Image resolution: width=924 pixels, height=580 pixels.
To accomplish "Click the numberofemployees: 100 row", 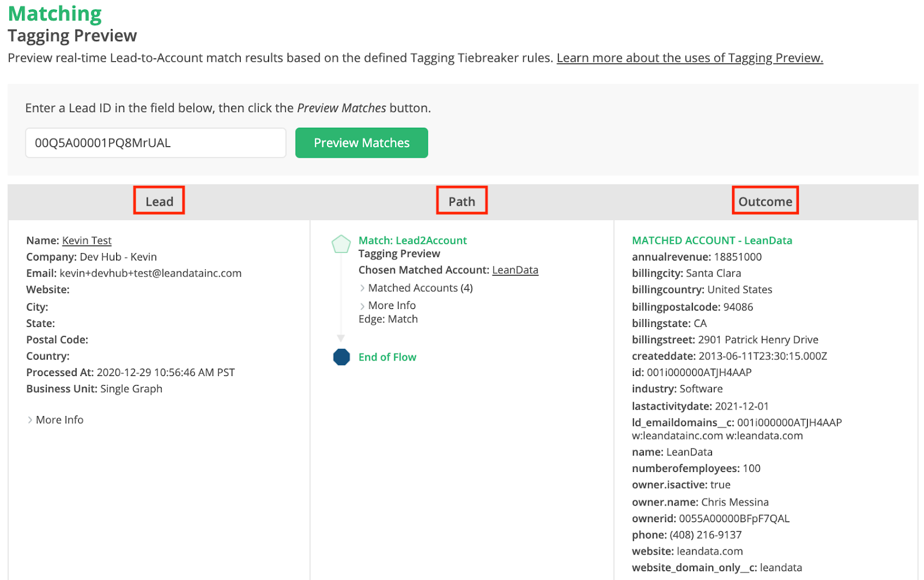I will pyautogui.click(x=696, y=468).
